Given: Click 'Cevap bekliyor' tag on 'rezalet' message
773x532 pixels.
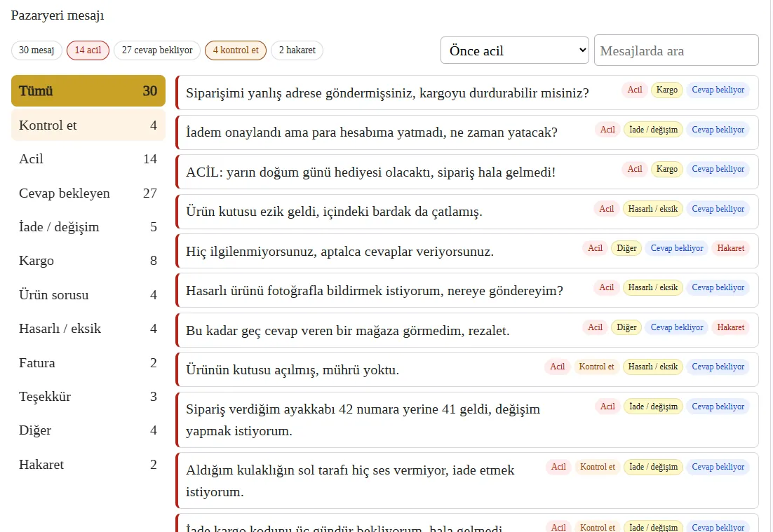Looking at the screenshot, I should (677, 327).
